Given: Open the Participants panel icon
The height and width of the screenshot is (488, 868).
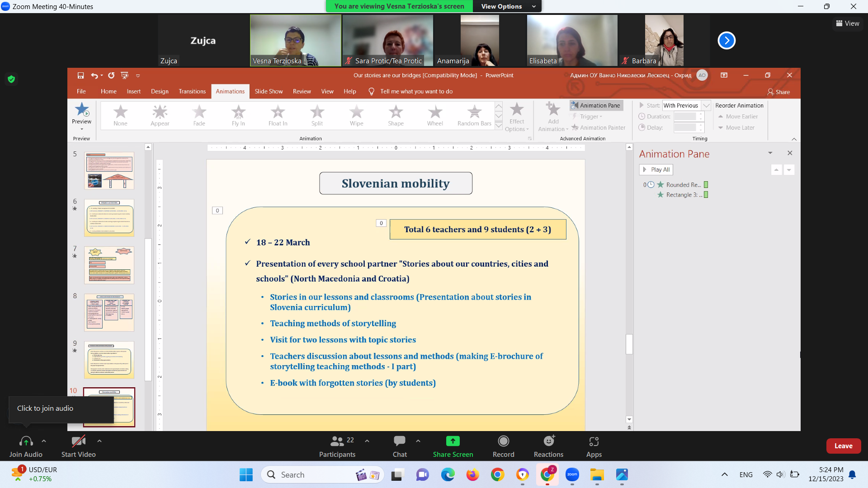Looking at the screenshot, I should (x=337, y=441).
